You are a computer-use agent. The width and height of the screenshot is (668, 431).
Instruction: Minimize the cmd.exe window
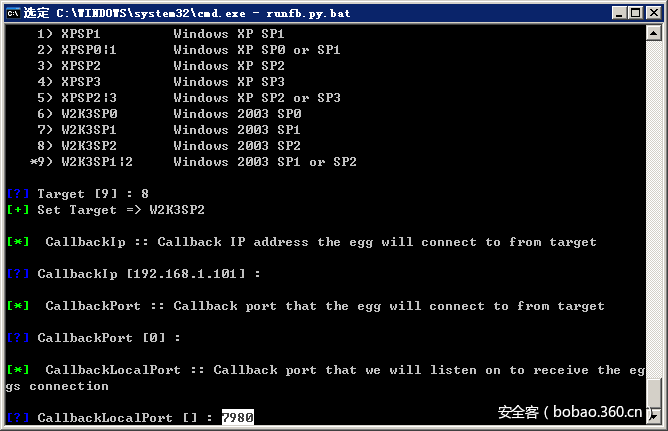(x=617, y=12)
